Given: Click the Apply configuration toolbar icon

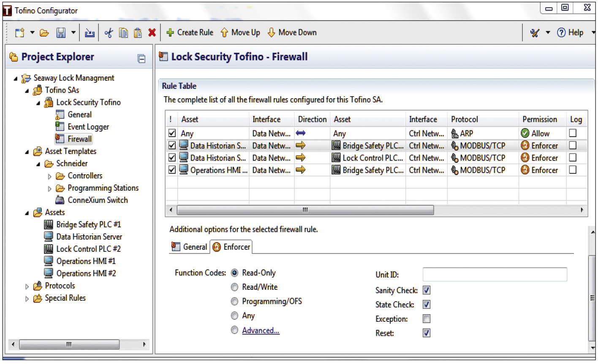Looking at the screenshot, I should point(90,32).
